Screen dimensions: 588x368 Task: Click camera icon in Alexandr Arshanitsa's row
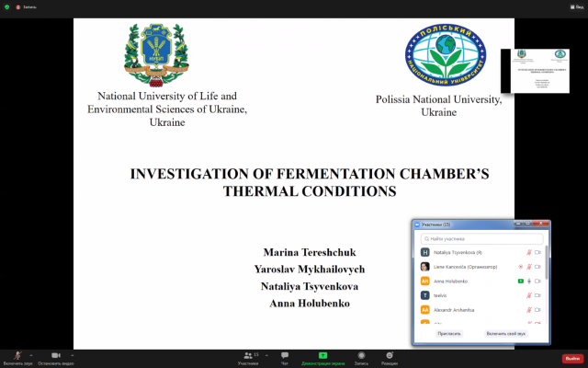tap(537, 310)
